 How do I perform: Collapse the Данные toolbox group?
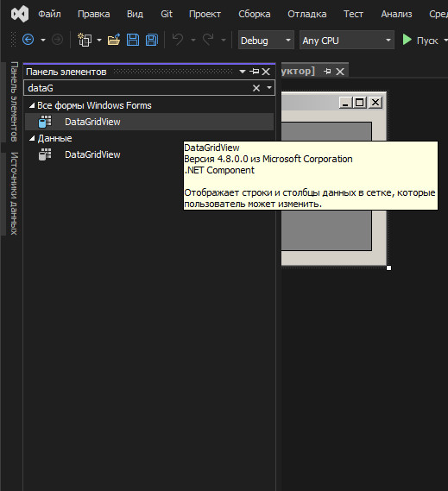tap(32, 138)
